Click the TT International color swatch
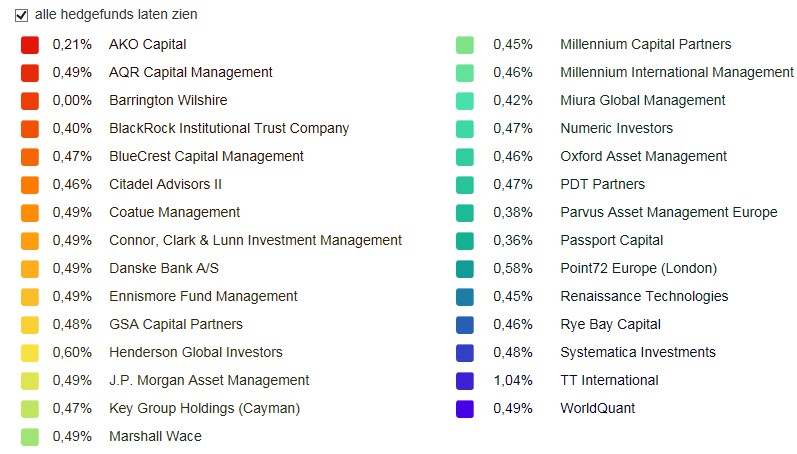 pyautogui.click(x=464, y=381)
